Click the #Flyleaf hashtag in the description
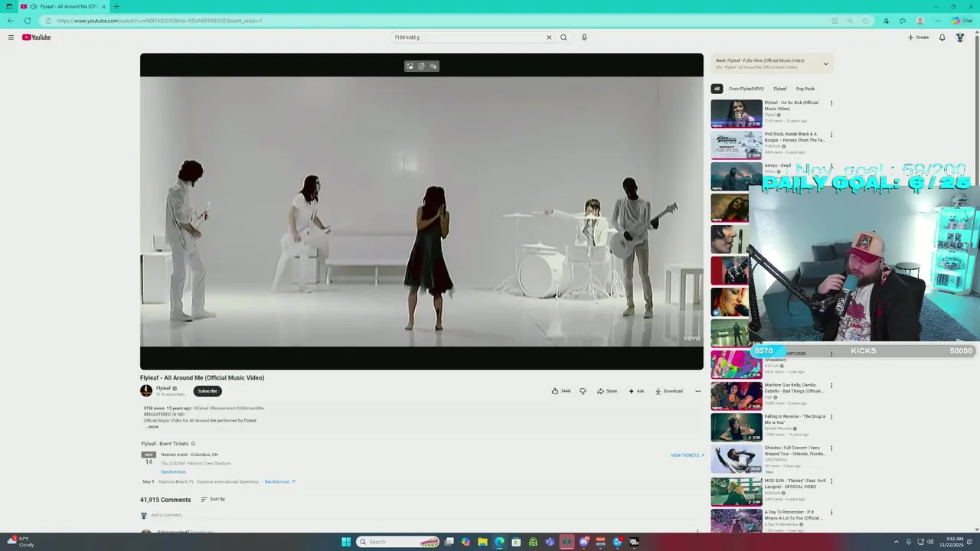The image size is (980, 551). tap(201, 408)
